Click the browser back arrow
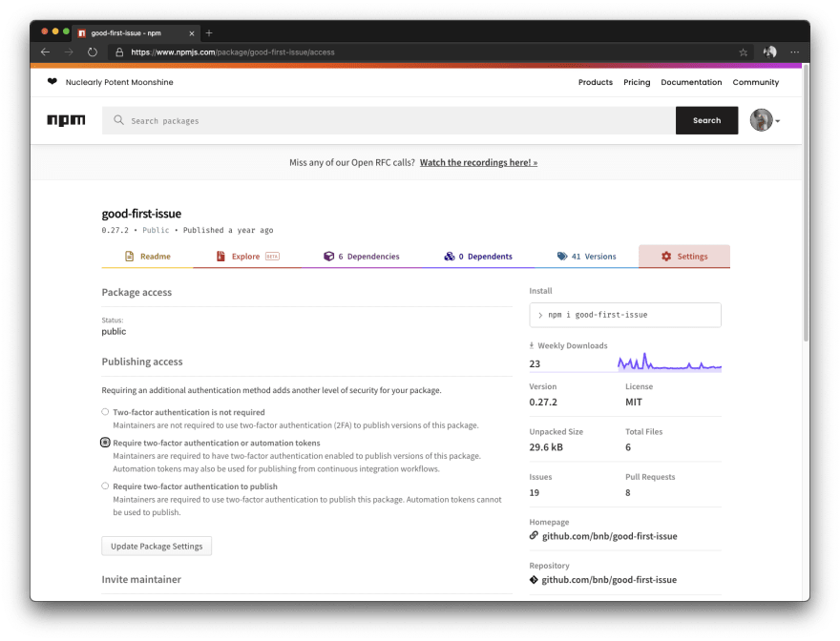840x641 pixels. pos(45,52)
